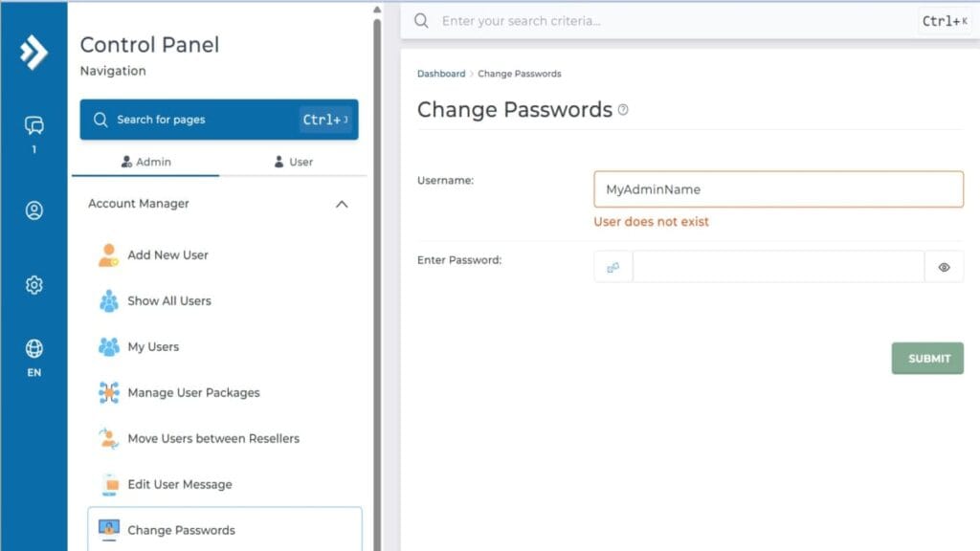Screen dimensions: 980x551
Task: Open Manage User Packages via its icon
Action: click(x=107, y=392)
